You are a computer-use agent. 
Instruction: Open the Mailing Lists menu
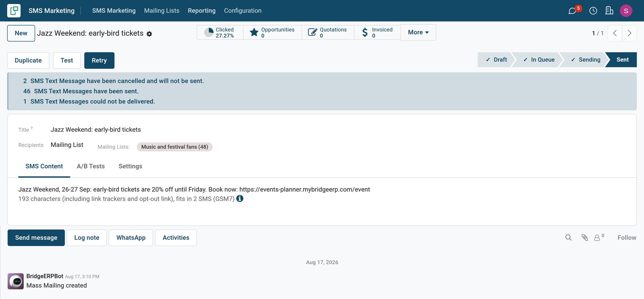point(162,10)
